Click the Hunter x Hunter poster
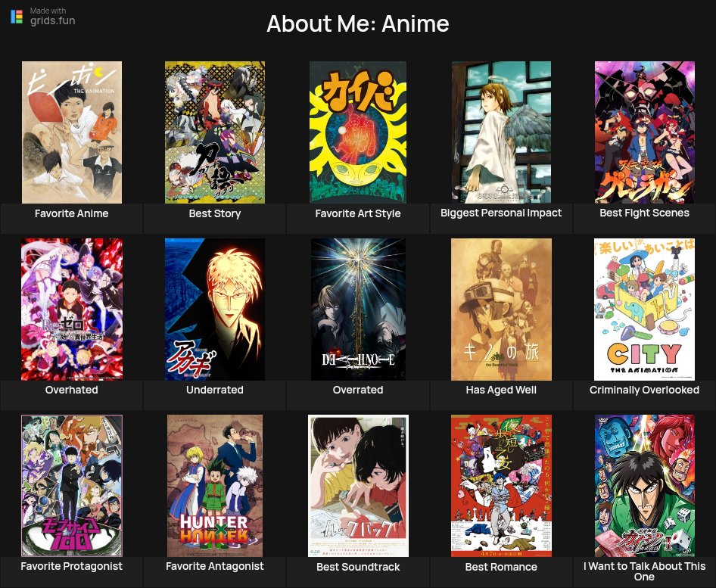This screenshot has width=716, height=588. click(215, 486)
